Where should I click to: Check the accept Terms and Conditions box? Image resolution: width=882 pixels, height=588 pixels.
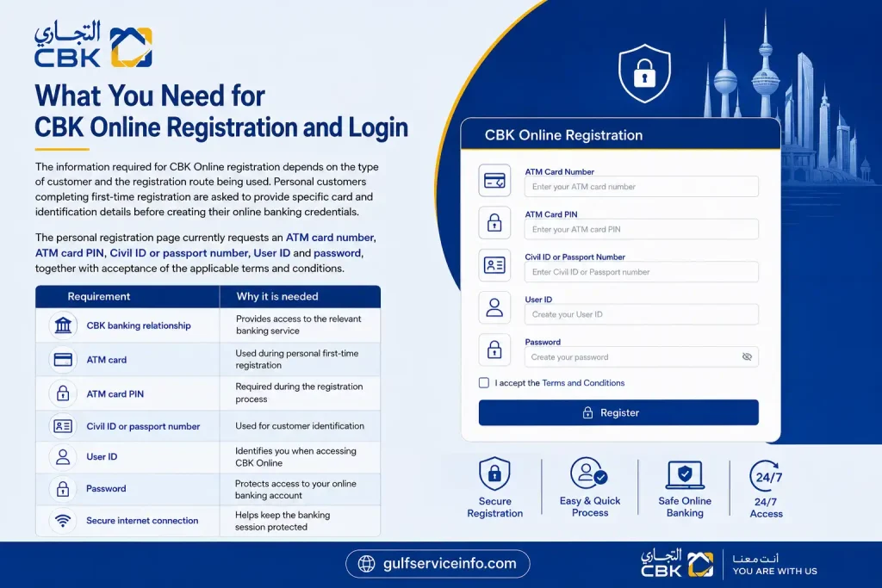484,383
